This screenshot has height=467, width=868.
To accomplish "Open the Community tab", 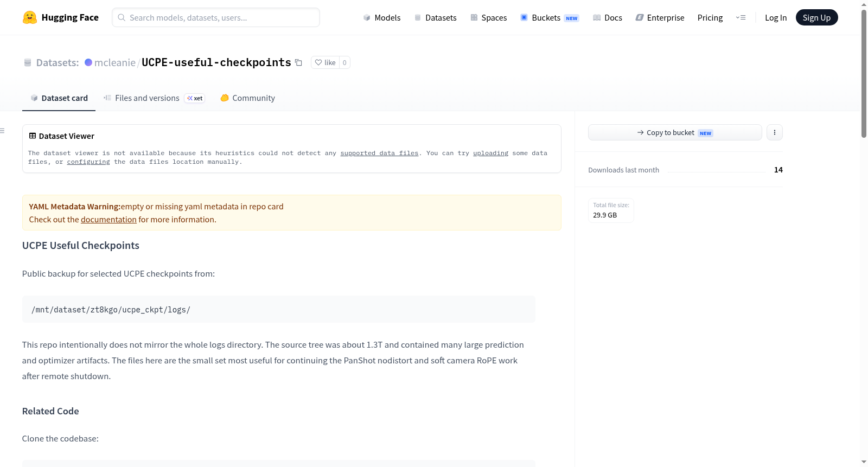I will point(247,98).
